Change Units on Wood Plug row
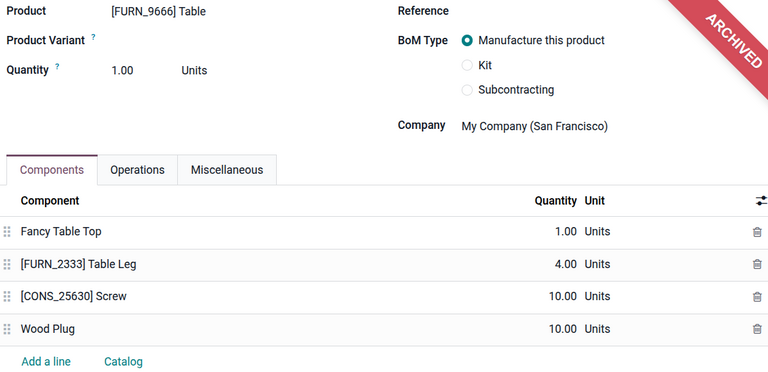 [598, 329]
